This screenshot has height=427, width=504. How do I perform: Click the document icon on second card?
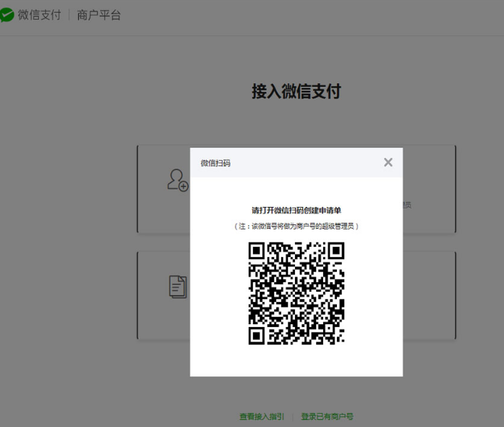coord(178,287)
